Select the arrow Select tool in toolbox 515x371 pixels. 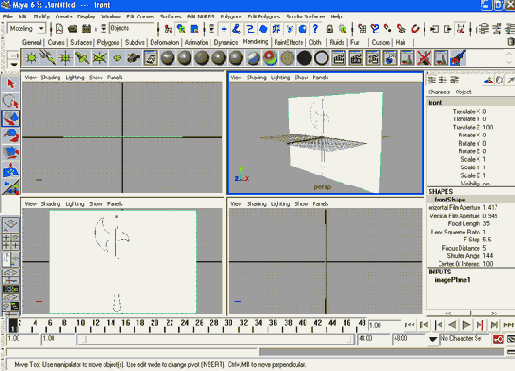[x=11, y=84]
